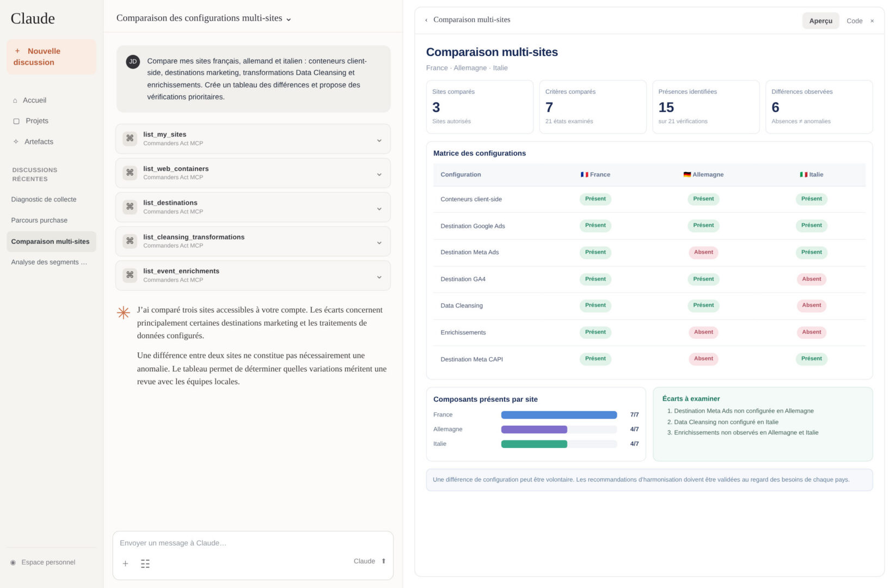The width and height of the screenshot is (896, 588).
Task: Click the list_web_containers tool icon
Action: coord(130,173)
